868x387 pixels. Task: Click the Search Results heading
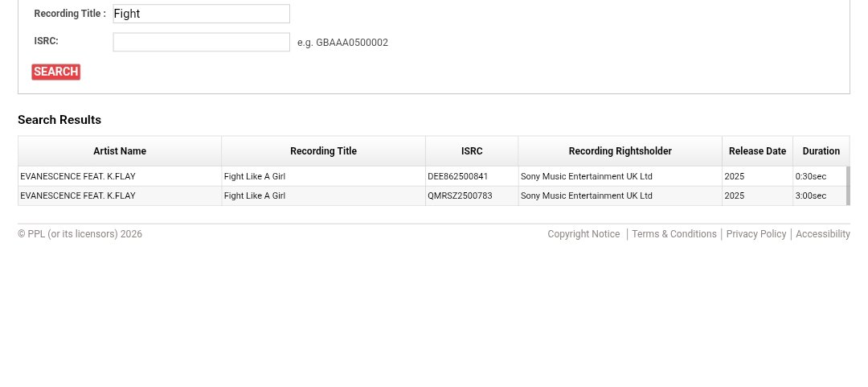click(59, 120)
